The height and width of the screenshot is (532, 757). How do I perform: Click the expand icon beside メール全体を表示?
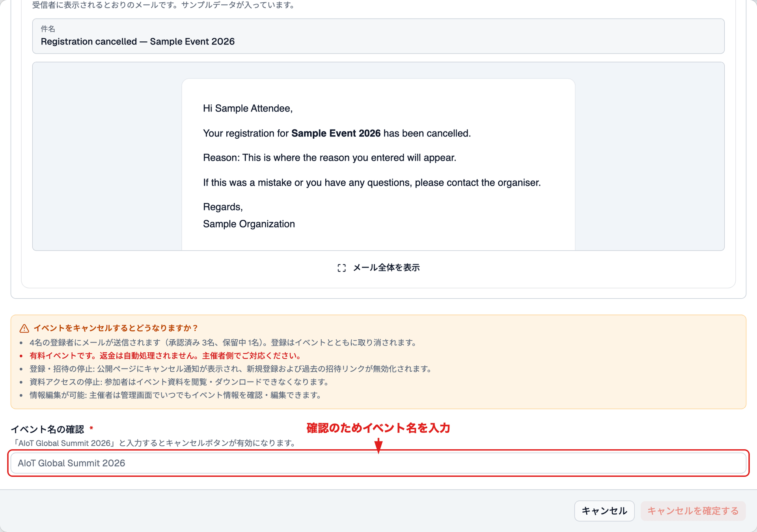pos(342,268)
